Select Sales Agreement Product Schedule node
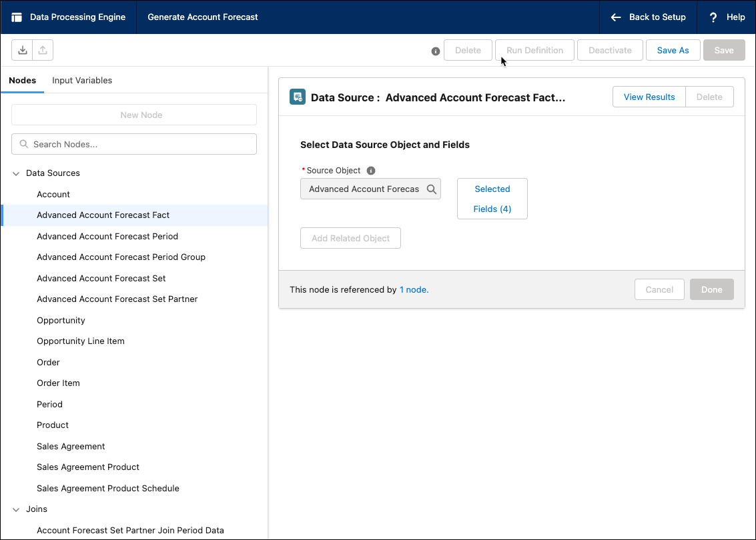 (x=135, y=489)
